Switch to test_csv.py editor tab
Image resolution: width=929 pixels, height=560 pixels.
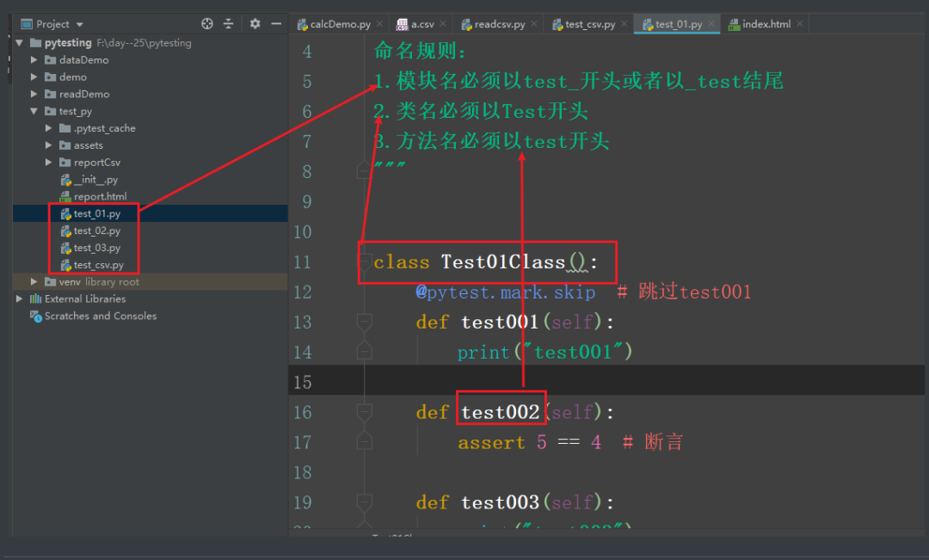coord(590,24)
